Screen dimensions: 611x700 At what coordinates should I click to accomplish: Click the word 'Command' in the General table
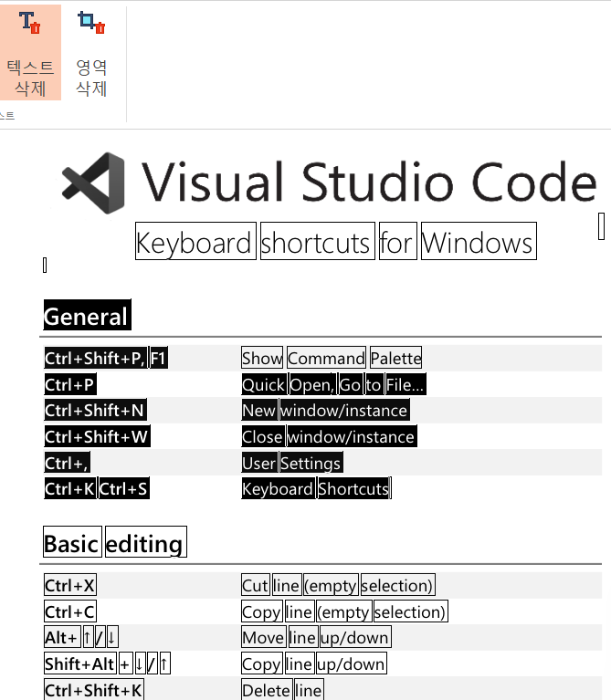326,358
